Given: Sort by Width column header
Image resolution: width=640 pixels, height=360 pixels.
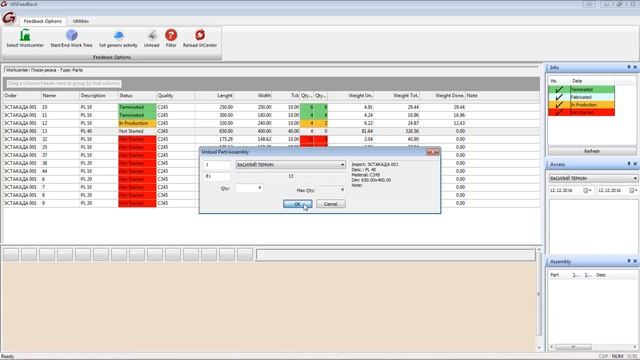Looking at the screenshot, I should 252,96.
